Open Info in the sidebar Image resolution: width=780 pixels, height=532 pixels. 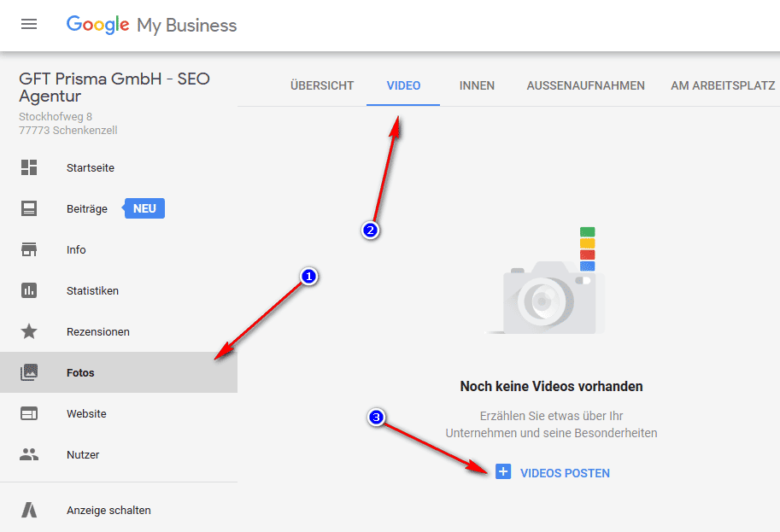pos(119,249)
